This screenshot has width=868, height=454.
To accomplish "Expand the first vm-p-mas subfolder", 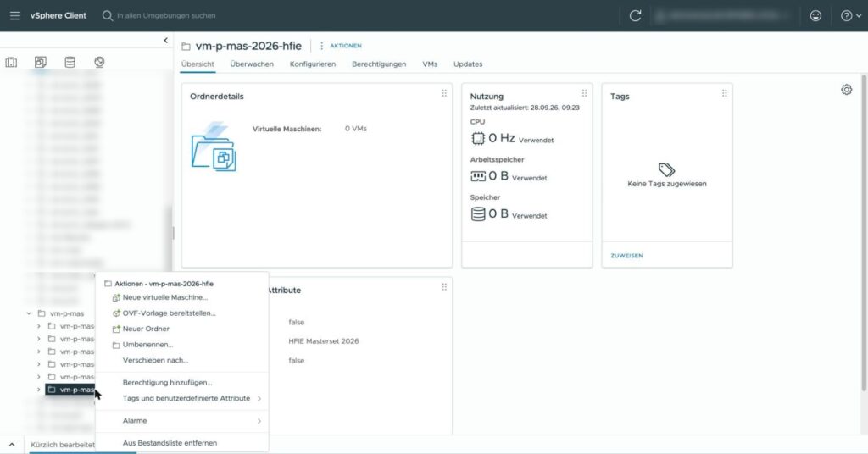I will (x=39, y=326).
